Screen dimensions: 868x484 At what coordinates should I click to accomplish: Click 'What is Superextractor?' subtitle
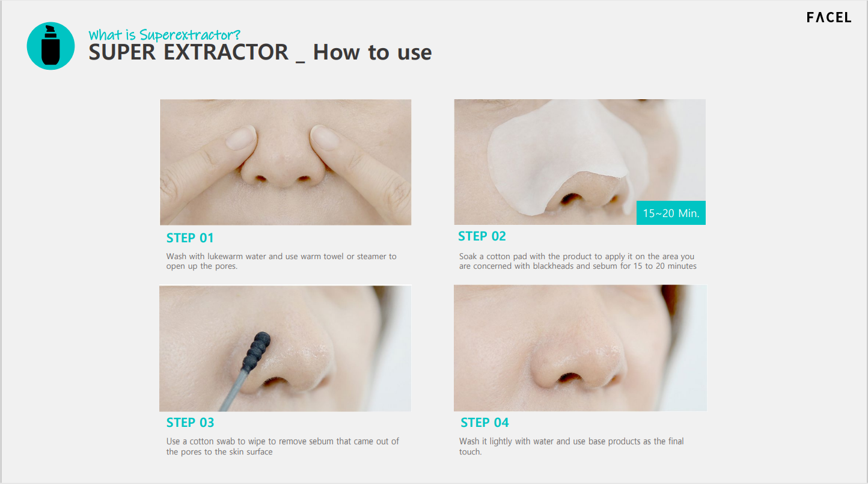(x=165, y=34)
